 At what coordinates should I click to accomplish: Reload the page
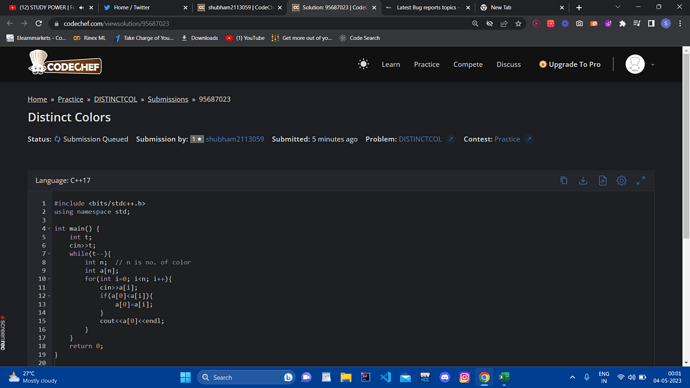39,23
